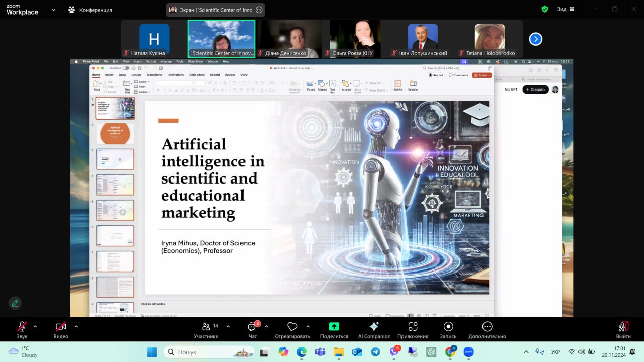Start recording with the Запись icon
Viewport: 644px width, 362px height.
[448, 327]
